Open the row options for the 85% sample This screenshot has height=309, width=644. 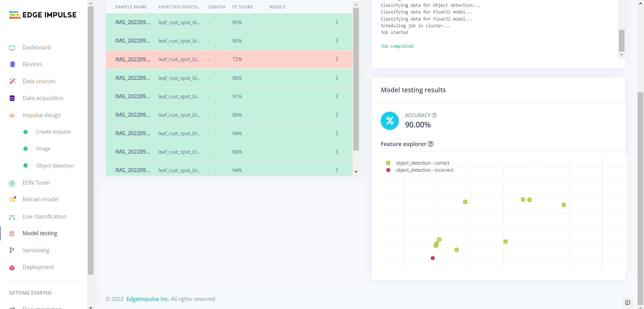[337, 22]
